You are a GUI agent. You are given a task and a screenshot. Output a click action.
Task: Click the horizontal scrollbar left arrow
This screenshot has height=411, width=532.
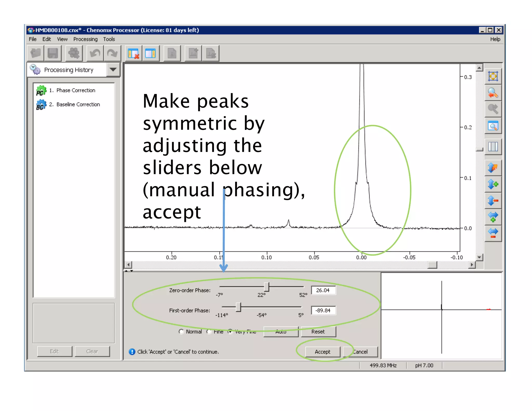click(x=128, y=265)
